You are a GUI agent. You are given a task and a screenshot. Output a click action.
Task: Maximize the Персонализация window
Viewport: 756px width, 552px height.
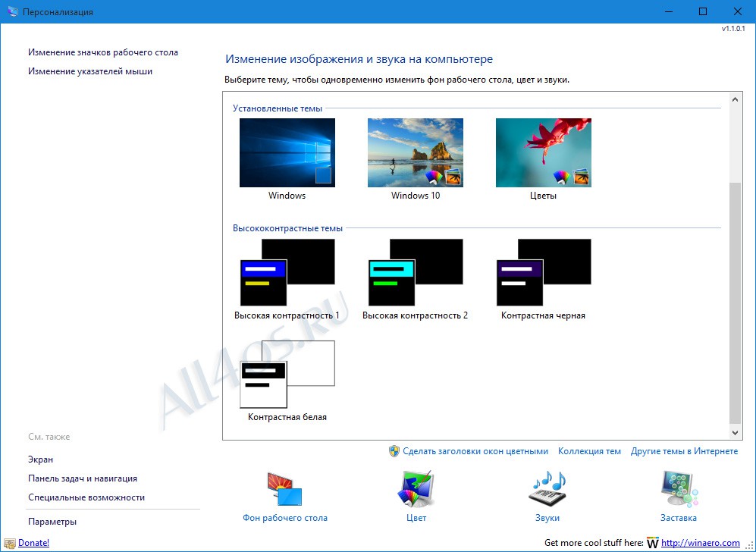(x=703, y=11)
